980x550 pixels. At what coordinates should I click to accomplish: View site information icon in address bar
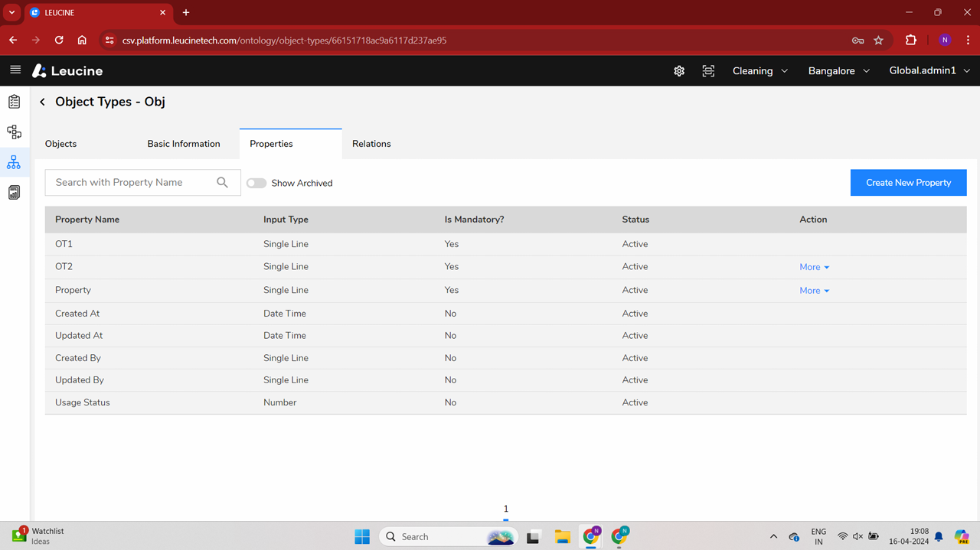tap(109, 41)
